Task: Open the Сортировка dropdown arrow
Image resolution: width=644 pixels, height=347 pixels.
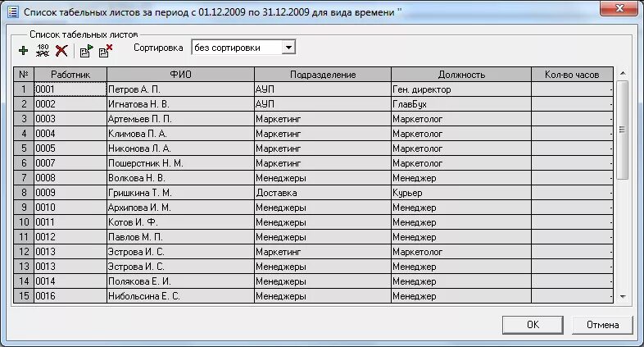Action: 288,48
